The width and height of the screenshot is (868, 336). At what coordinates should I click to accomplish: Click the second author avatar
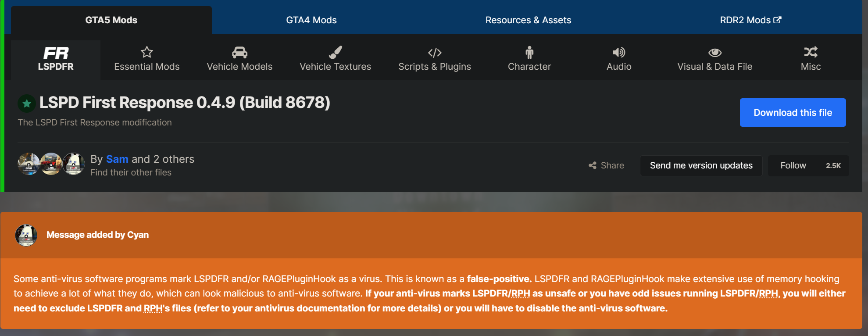tap(51, 164)
